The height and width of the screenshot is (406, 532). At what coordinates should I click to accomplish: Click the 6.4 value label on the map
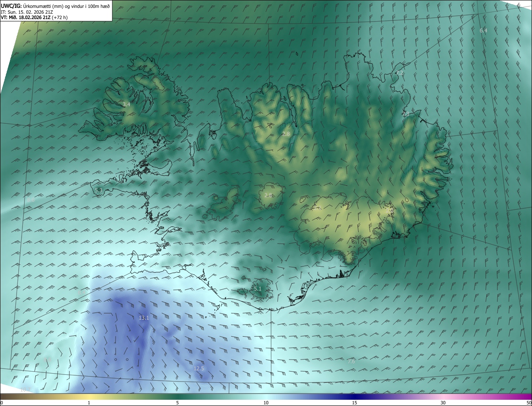click(x=483, y=31)
